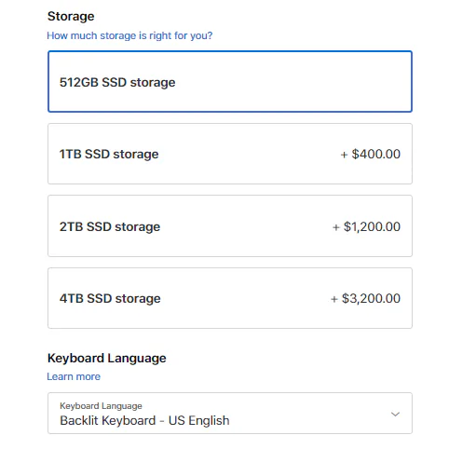
Task: Click the Storage section heading
Action: tap(71, 16)
